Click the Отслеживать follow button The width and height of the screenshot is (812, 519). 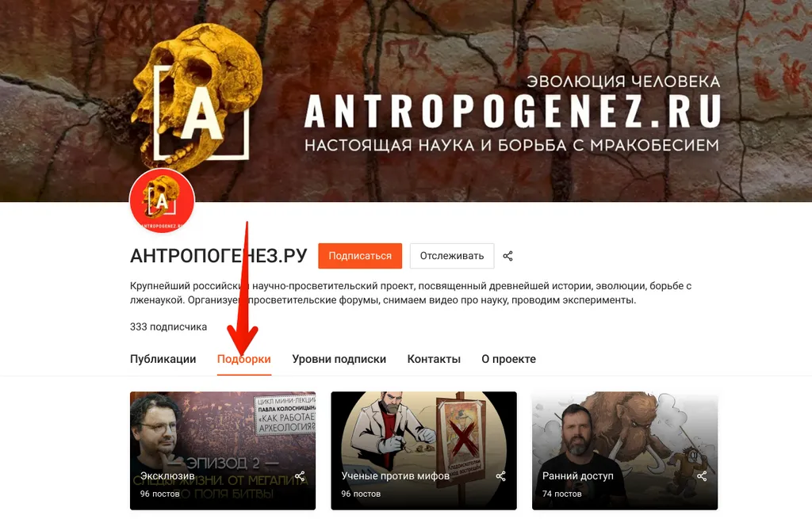click(x=451, y=256)
